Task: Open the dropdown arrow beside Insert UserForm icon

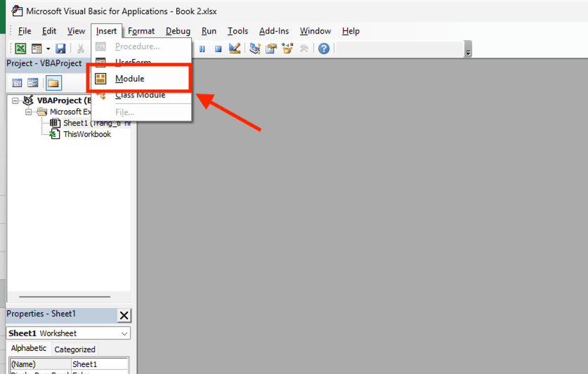Action: [x=48, y=48]
